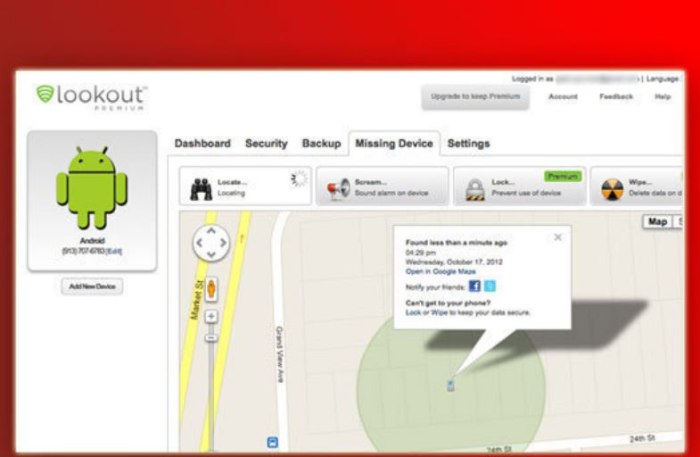This screenshot has height=457, width=700.
Task: Click the green Android robot icon
Action: click(x=92, y=187)
